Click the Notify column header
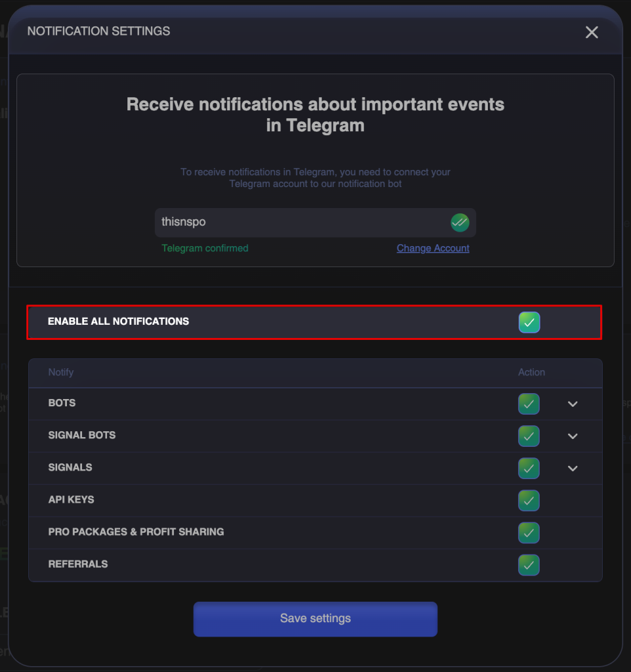The image size is (631, 672). [60, 372]
